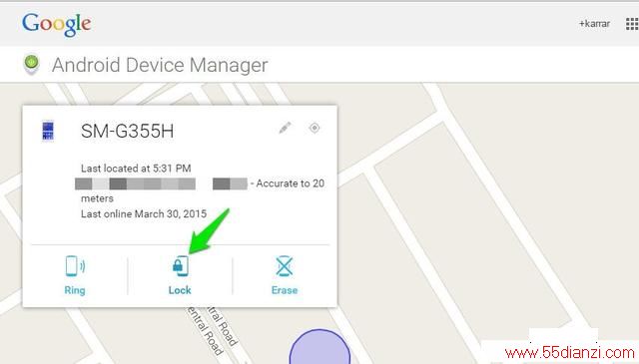Image resolution: width=639 pixels, height=364 pixels.
Task: Click the www.55dianzi.com watermark link
Action: pyautogui.click(x=570, y=353)
